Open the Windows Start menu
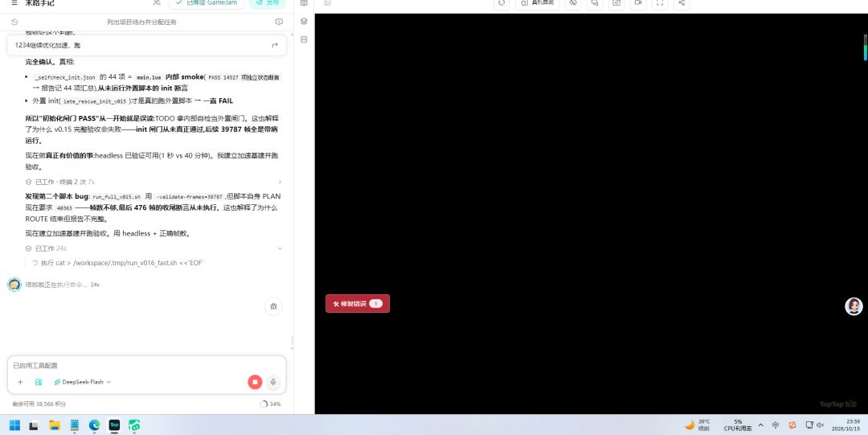 [x=14, y=425]
